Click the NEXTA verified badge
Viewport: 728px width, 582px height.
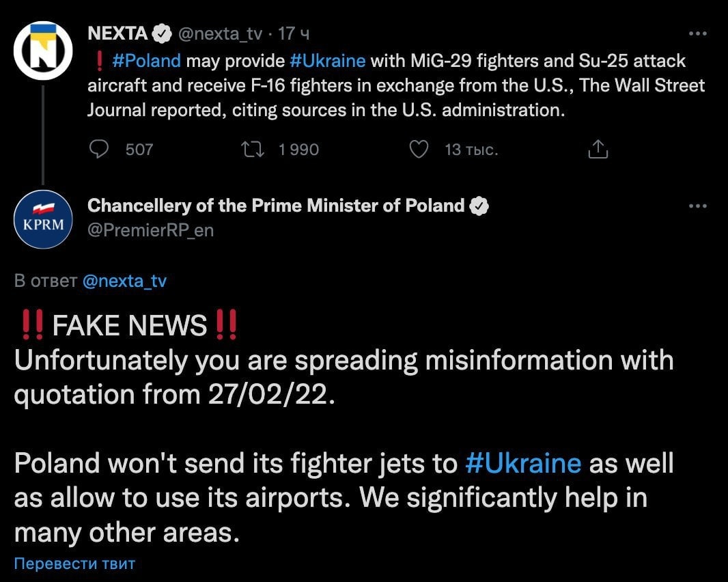coord(161,33)
